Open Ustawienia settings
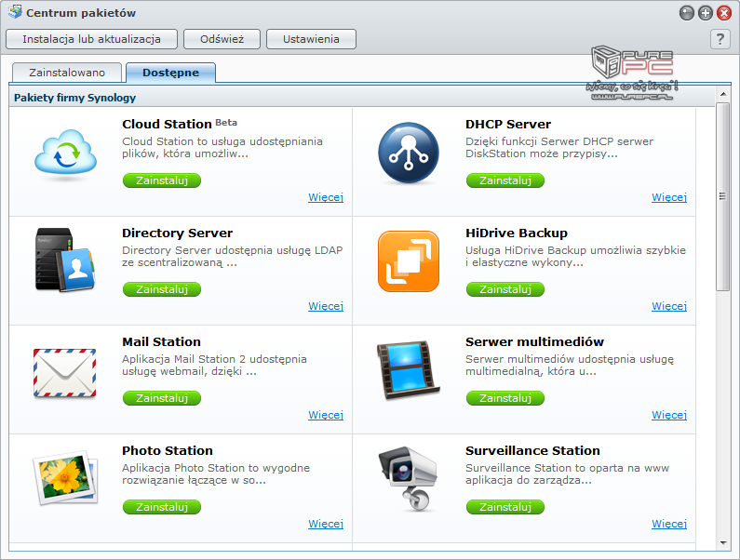 (311, 39)
